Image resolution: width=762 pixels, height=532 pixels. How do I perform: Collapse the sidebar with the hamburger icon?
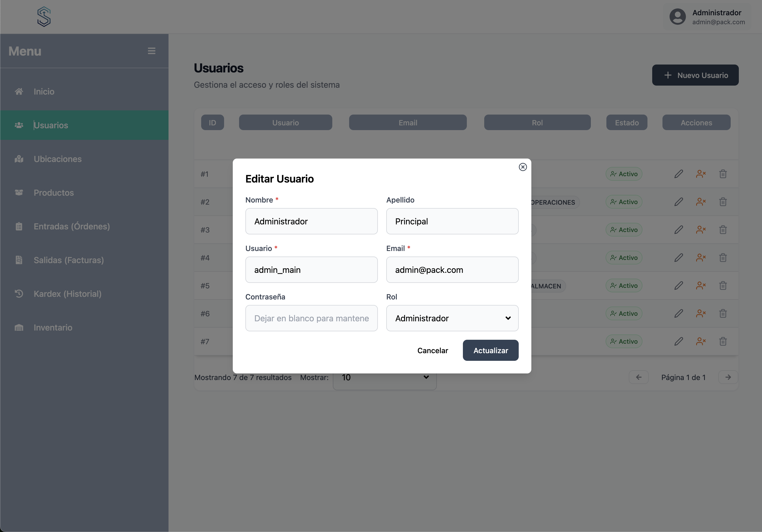(152, 51)
